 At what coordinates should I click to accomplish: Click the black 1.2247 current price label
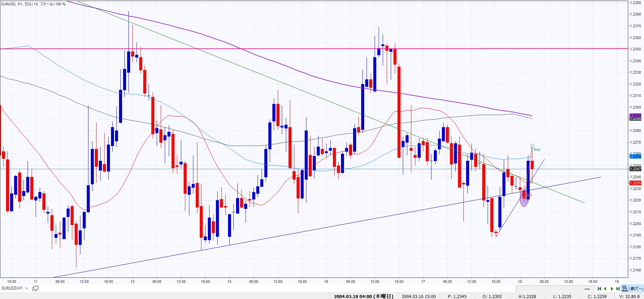[635, 169]
